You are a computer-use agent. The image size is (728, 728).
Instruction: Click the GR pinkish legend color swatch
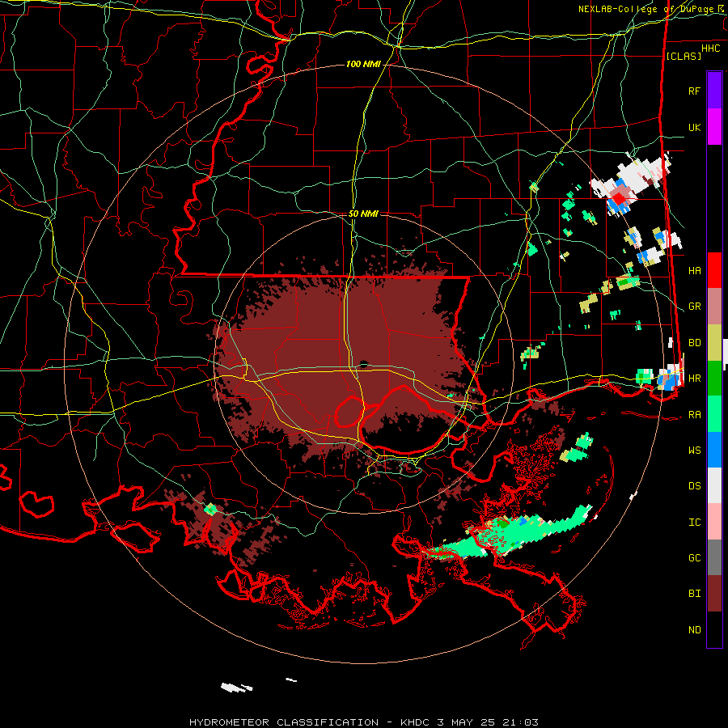[x=714, y=307]
